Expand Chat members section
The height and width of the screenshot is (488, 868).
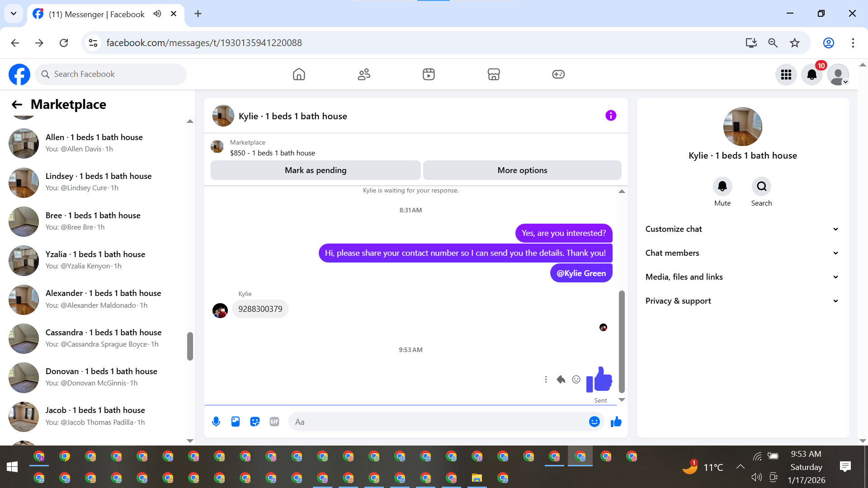(742, 253)
